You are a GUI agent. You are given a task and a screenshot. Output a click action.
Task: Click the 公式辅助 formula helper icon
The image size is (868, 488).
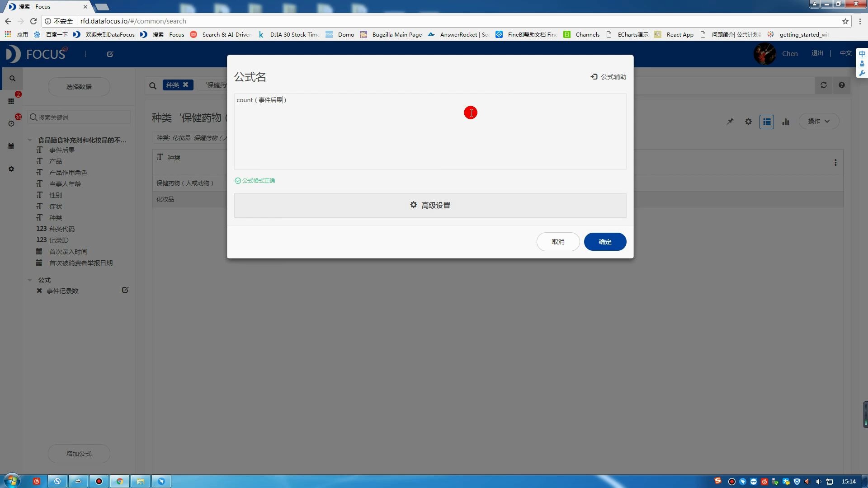pyautogui.click(x=594, y=77)
